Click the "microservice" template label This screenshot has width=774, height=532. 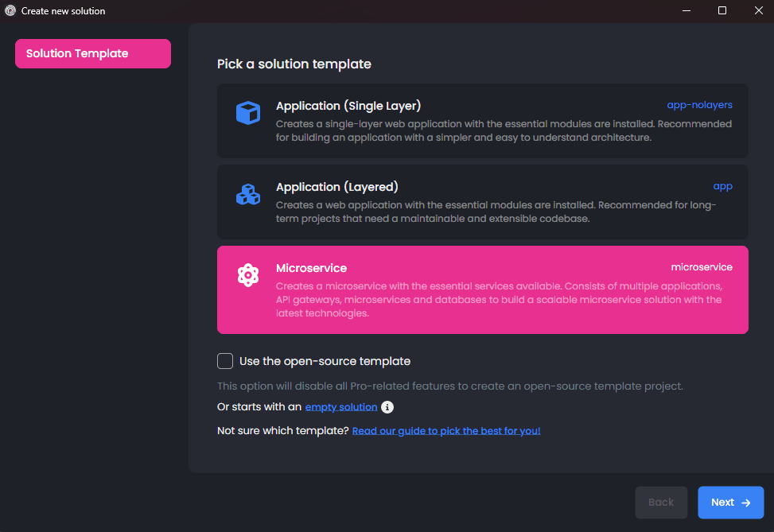point(702,266)
